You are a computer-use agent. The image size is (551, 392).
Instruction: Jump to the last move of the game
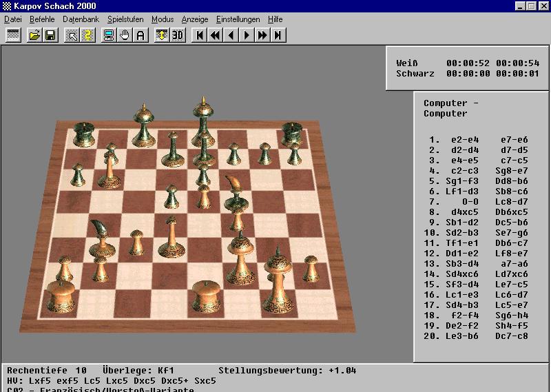[x=278, y=35]
